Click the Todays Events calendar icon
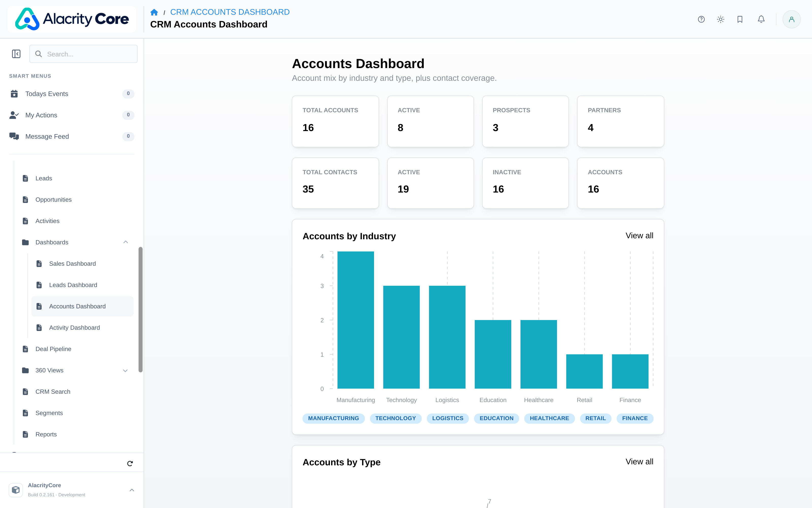 (x=14, y=94)
